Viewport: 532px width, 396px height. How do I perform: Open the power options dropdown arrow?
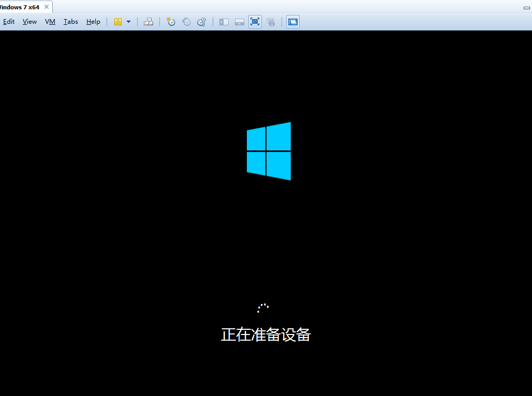click(128, 22)
